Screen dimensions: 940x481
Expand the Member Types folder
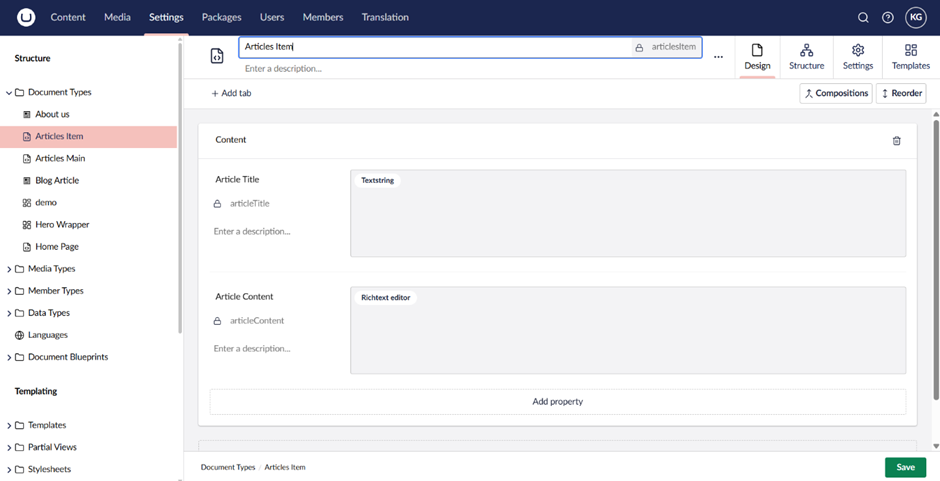coord(8,291)
